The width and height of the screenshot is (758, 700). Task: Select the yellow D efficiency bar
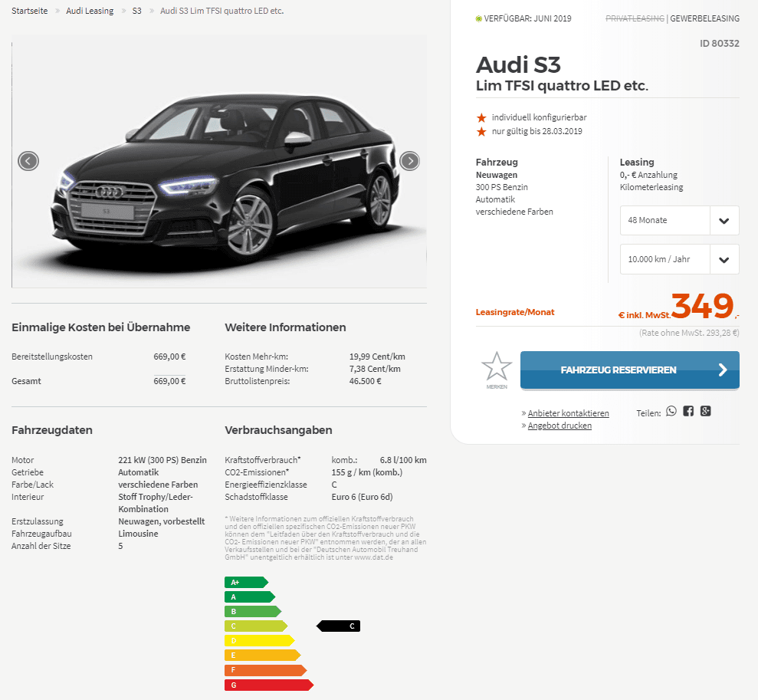pyautogui.click(x=259, y=640)
